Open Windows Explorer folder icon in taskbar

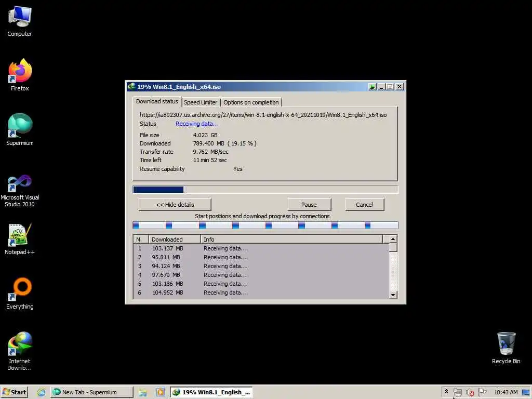point(143,392)
